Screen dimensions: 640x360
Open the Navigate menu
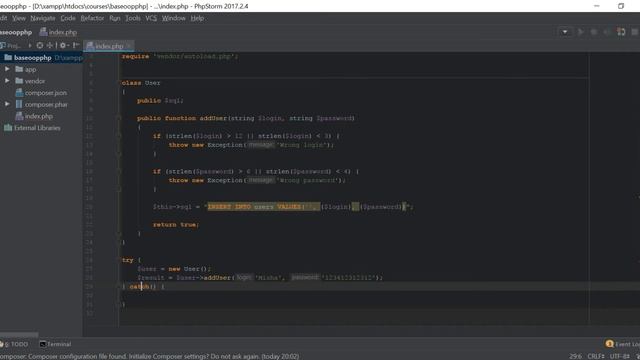click(x=43, y=18)
